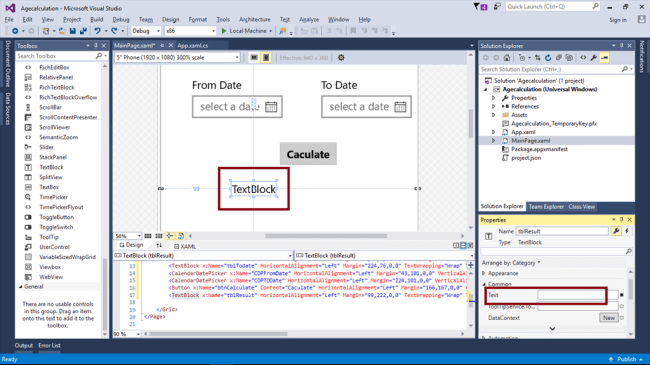Click the To Date calendar icon
The height and width of the screenshot is (365, 650).
tap(400, 107)
